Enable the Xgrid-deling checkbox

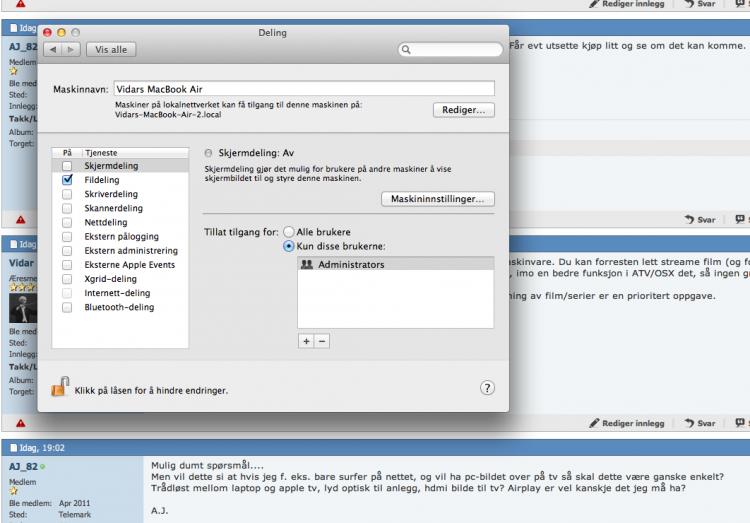click(67, 279)
